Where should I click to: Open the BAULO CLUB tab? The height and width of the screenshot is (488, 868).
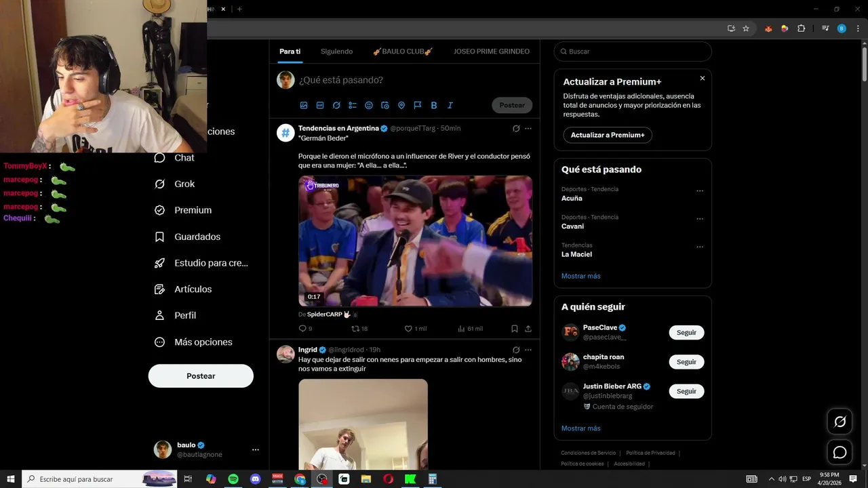[x=403, y=52]
